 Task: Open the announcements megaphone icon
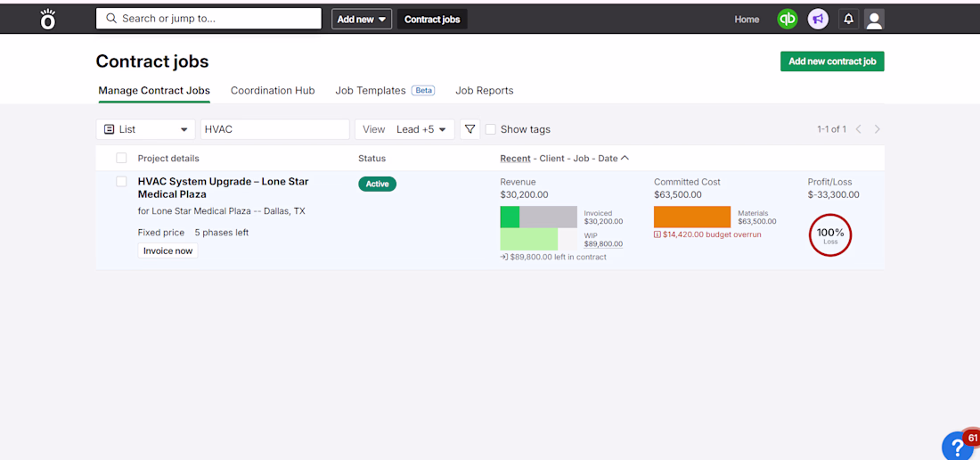[x=818, y=20]
